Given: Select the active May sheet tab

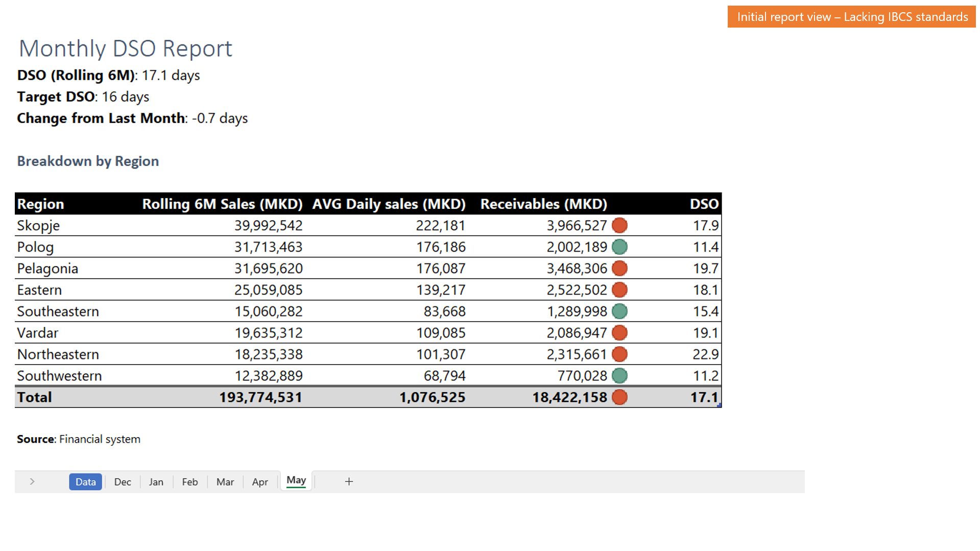Looking at the screenshot, I should click(x=296, y=481).
